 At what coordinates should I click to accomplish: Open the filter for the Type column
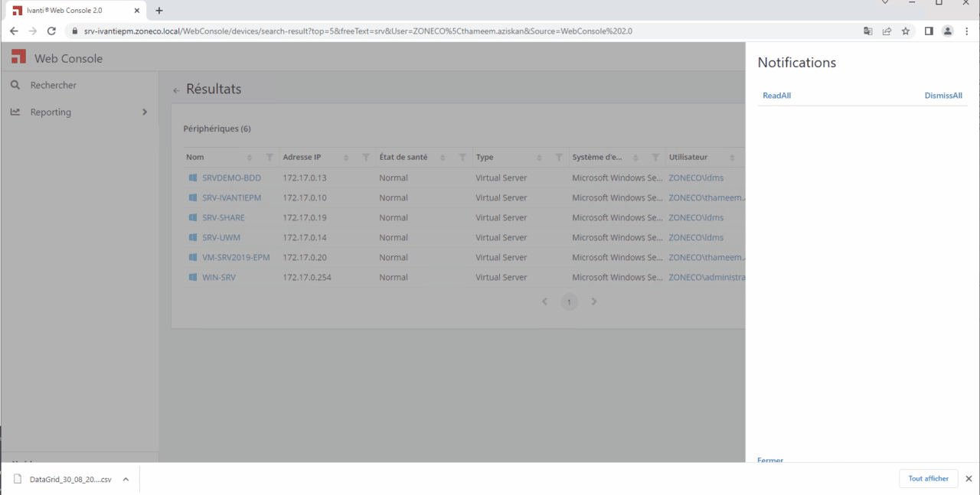(x=559, y=158)
